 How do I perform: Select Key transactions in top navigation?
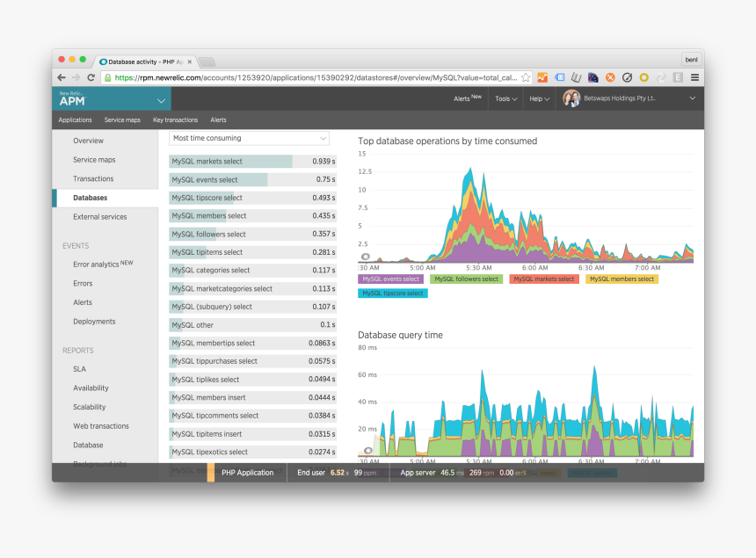[175, 120]
